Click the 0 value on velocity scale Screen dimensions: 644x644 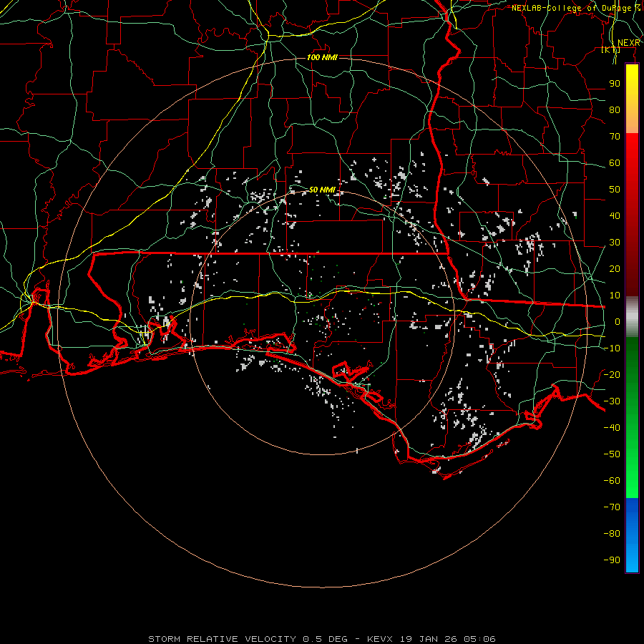point(618,322)
